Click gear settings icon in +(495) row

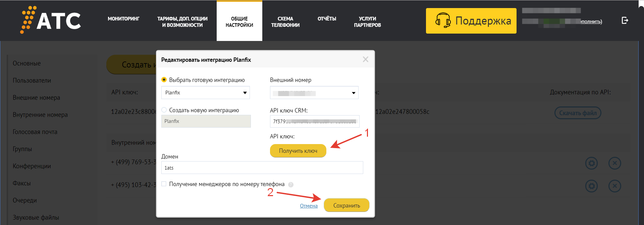pos(591,186)
